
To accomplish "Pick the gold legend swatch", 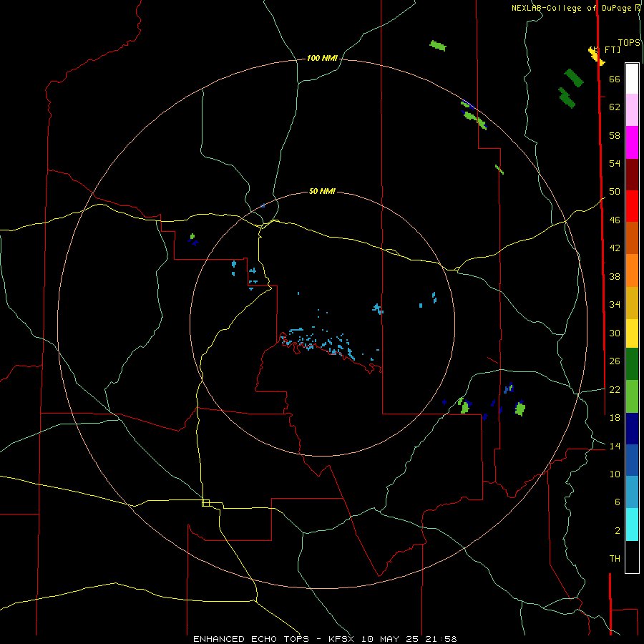I will tap(632, 303).
